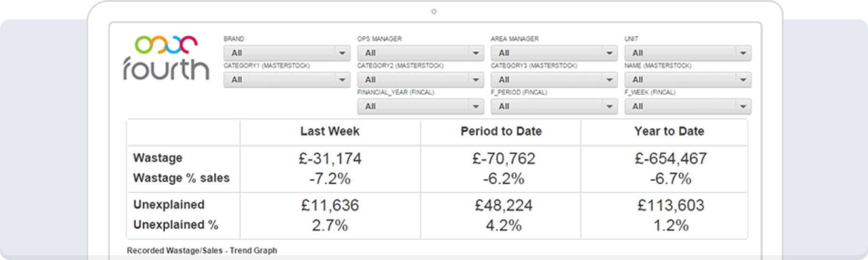Click the Year to Date column header

669,131
